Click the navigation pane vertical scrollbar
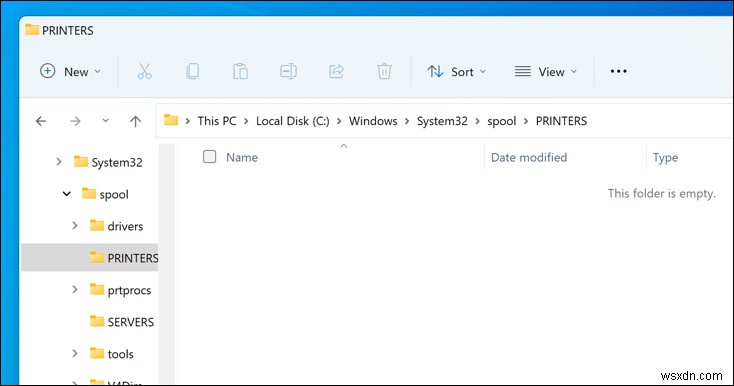 point(167,264)
